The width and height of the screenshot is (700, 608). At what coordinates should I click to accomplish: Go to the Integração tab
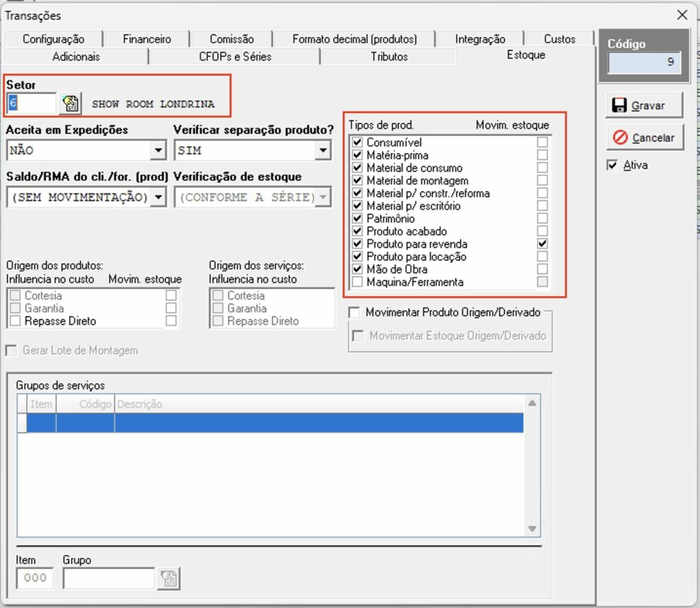(x=481, y=39)
